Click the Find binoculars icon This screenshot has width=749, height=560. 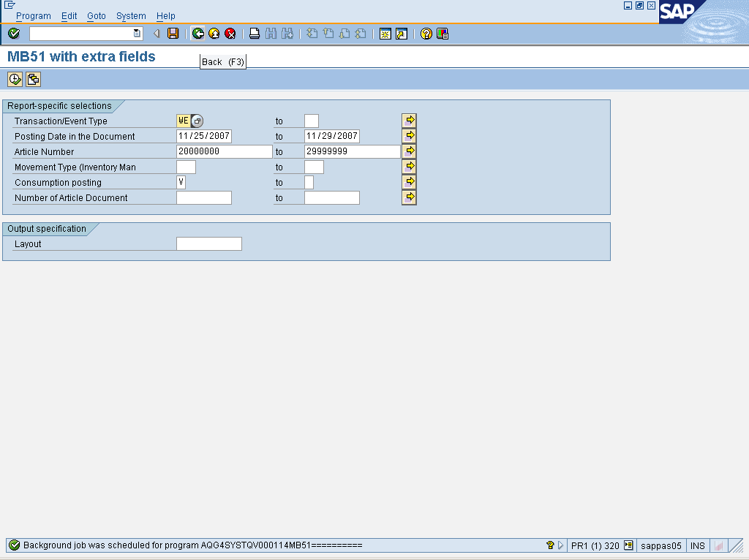coord(271,34)
